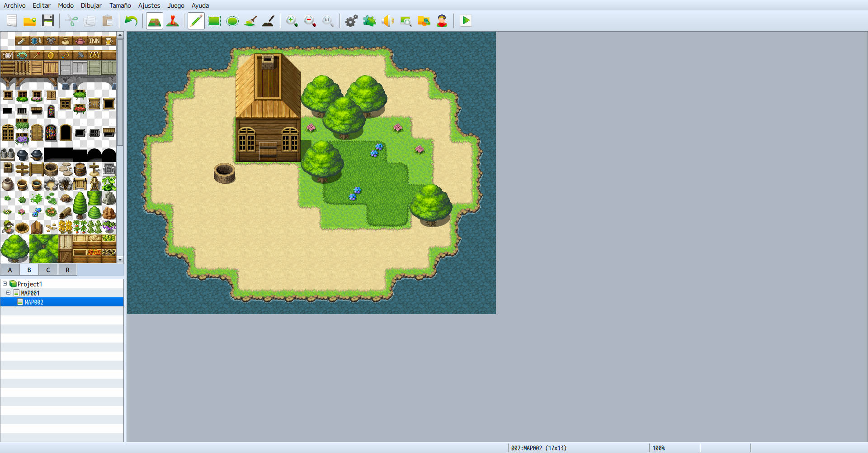Image resolution: width=868 pixels, height=453 pixels.
Task: Collapse the MAP001 tree node
Action: point(9,293)
